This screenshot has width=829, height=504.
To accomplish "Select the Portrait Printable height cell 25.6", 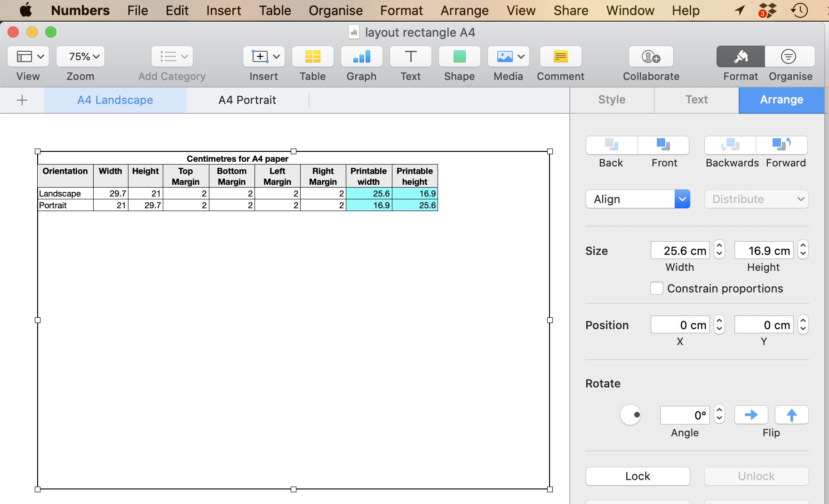I will pyautogui.click(x=415, y=205).
